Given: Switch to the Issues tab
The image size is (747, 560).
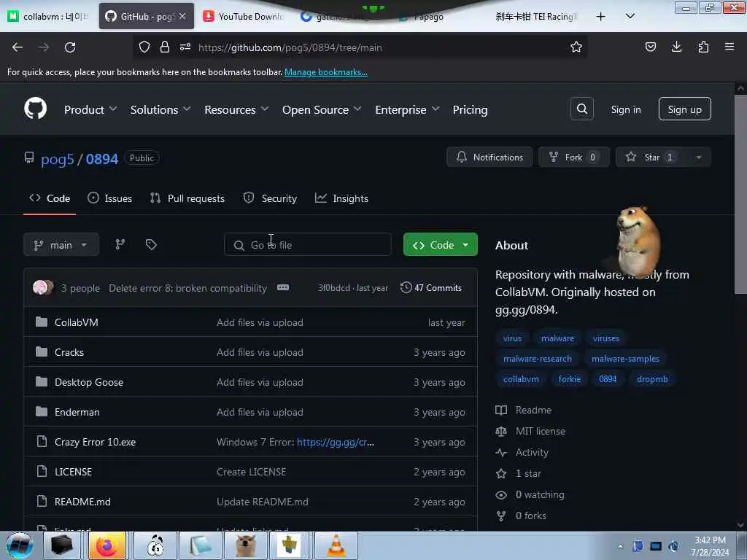Looking at the screenshot, I should click(x=109, y=198).
